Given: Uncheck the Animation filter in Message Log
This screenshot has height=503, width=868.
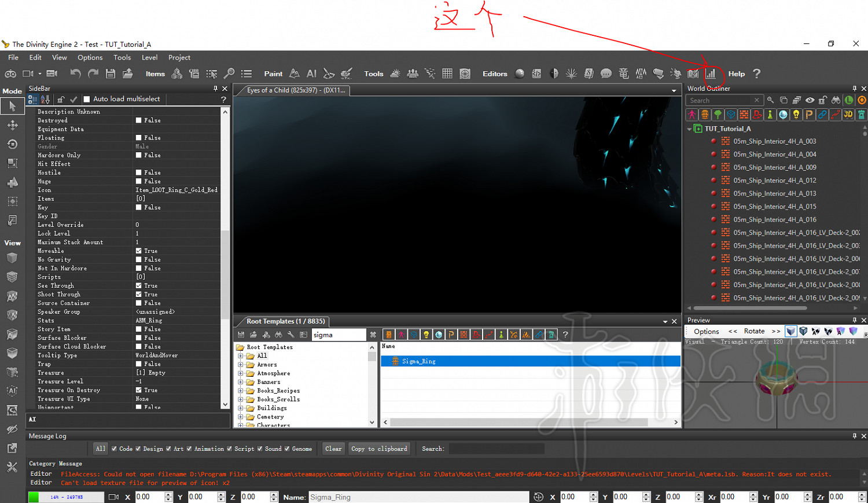Looking at the screenshot, I should 189,449.
